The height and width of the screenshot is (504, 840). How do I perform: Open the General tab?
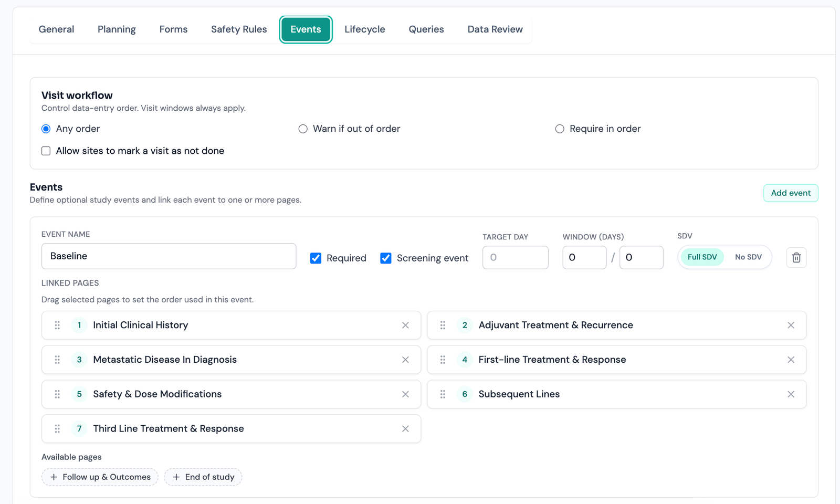coord(56,29)
